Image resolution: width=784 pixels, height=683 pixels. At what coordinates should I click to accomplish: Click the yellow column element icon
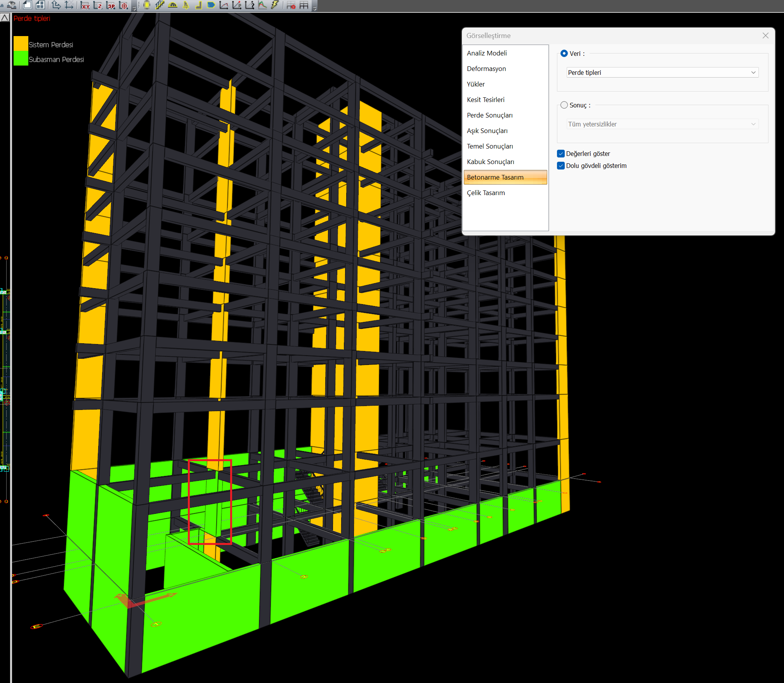147,5
